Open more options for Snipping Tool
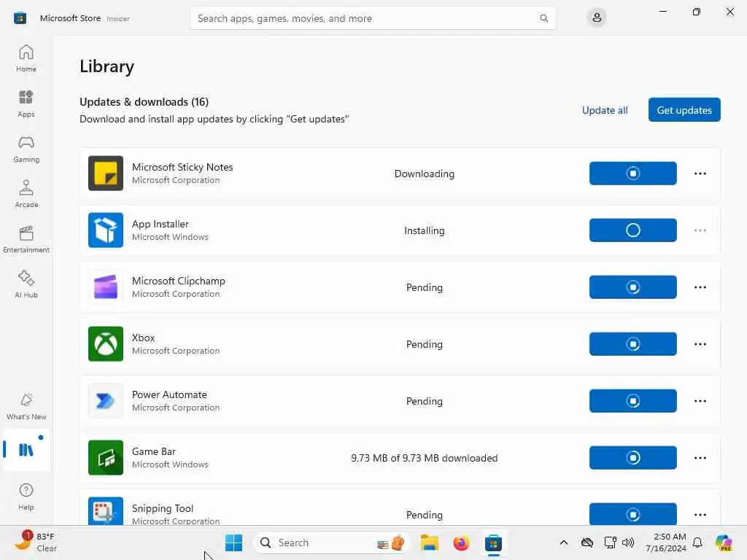This screenshot has height=560, width=747. (x=700, y=514)
